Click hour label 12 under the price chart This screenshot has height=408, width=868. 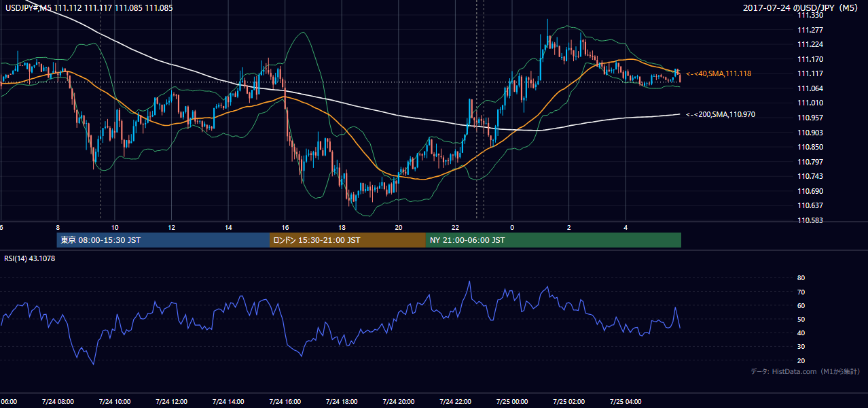tap(172, 227)
